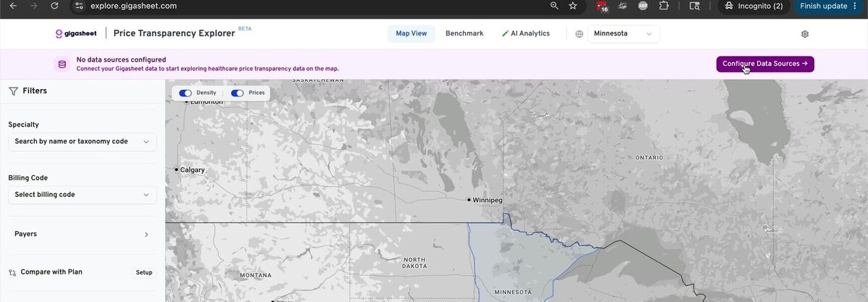
Task: Click the ONTARIO map label
Action: pos(649,157)
